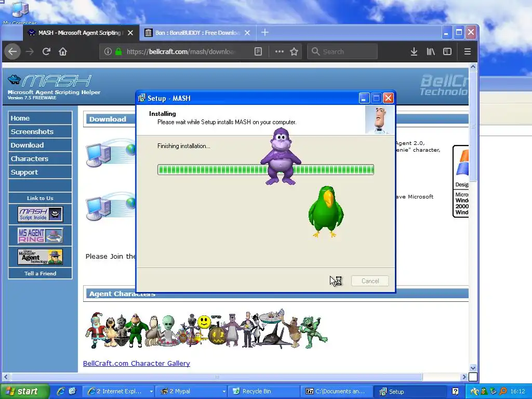
Task: Select the MASH Microsoft Agent Scripting tab
Action: pos(80,33)
